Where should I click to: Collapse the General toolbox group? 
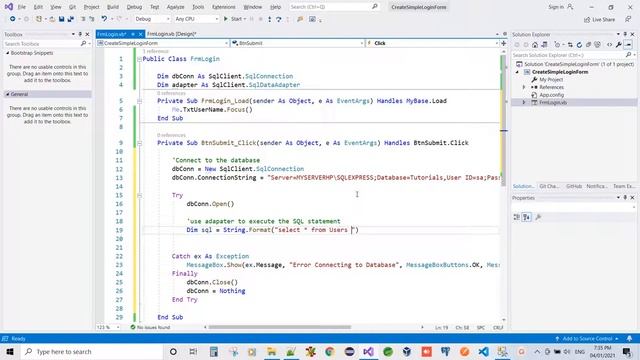coord(7,94)
